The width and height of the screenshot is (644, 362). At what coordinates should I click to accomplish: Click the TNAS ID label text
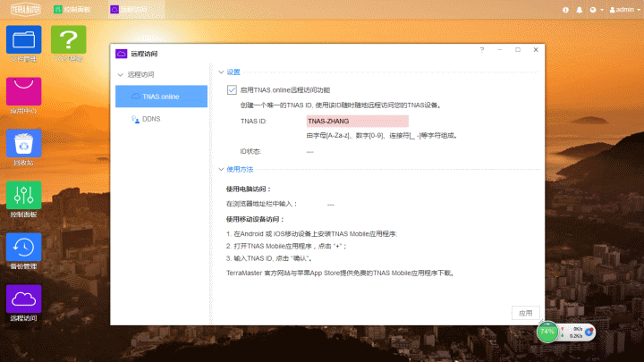(x=253, y=122)
